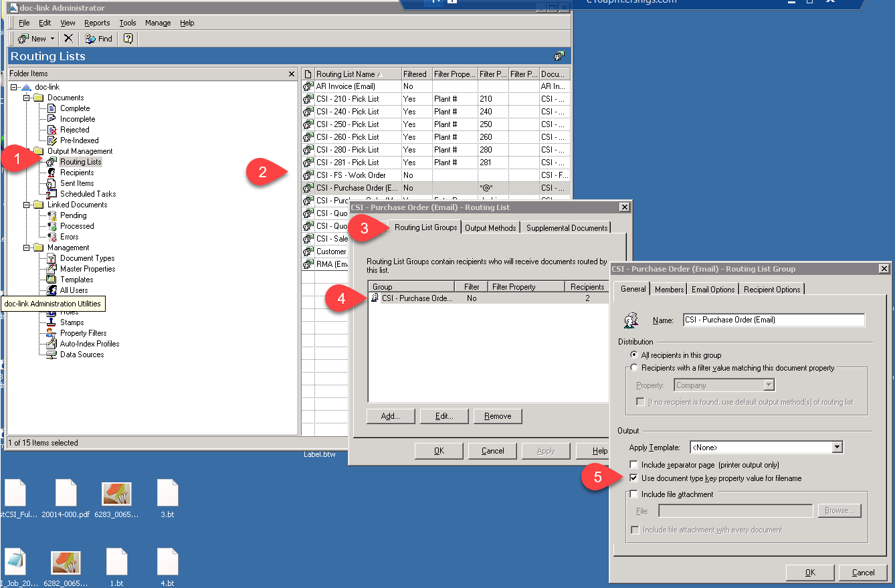Enable Include file attachment checkbox

point(633,494)
